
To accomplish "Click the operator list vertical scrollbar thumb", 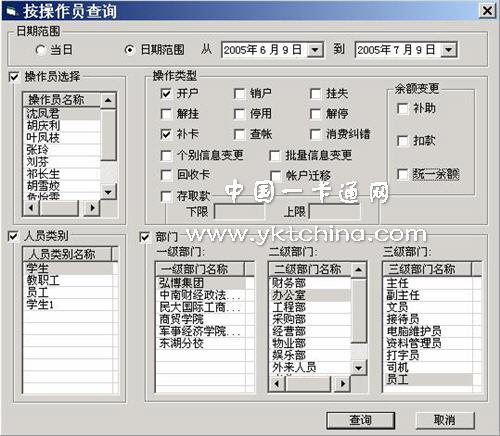I will [x=108, y=134].
